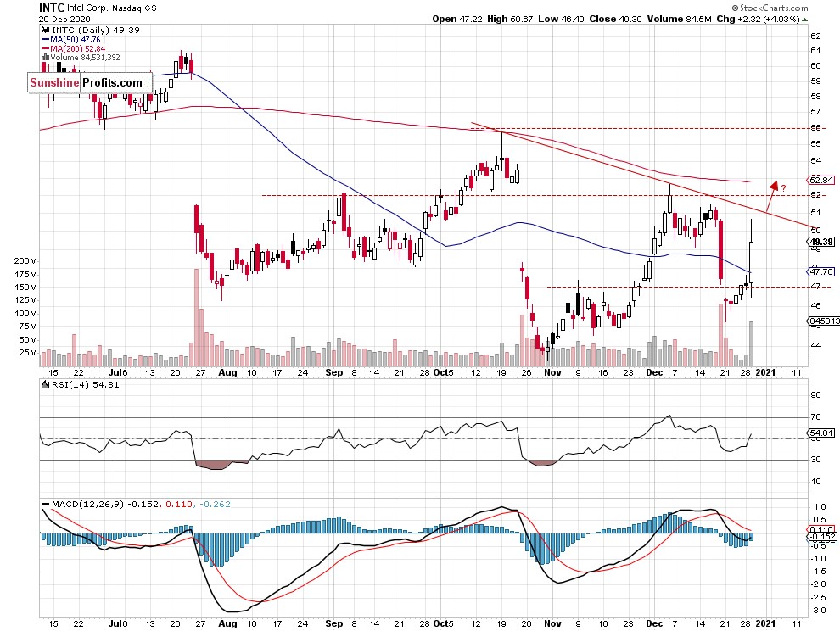Viewport: 840px width, 631px height.
Task: Click the 'Chg +2.32 (+4.93%)' value
Action: 758,19
